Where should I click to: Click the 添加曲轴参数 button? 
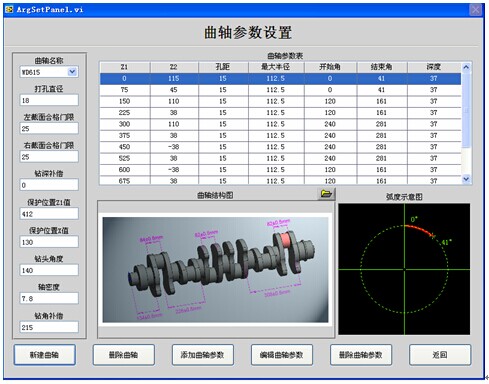click(x=203, y=355)
